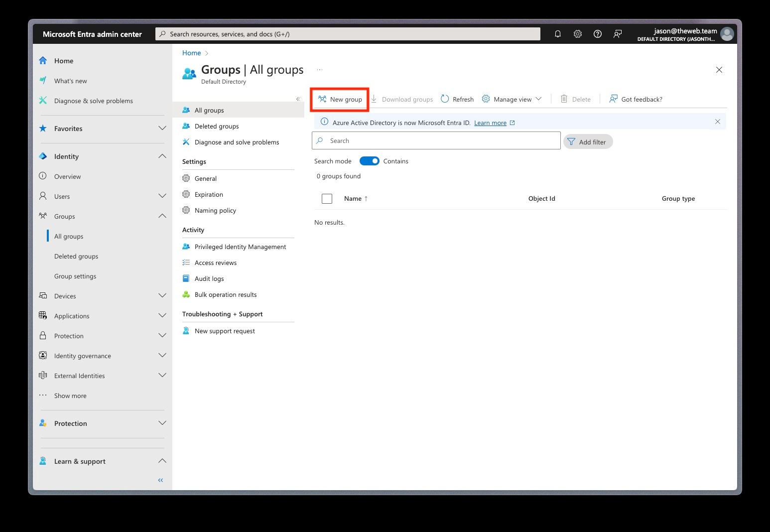Click the What's new icon
The height and width of the screenshot is (532, 770).
pyautogui.click(x=43, y=81)
